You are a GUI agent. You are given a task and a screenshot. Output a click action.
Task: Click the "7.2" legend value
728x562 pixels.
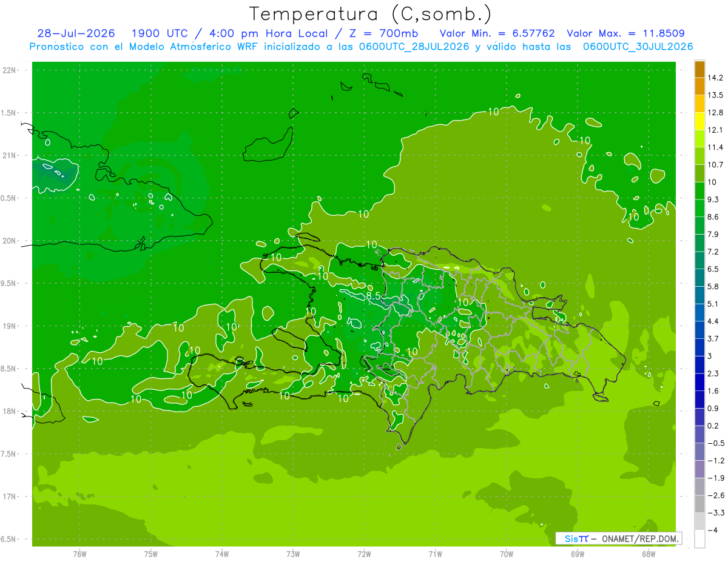pyautogui.click(x=713, y=252)
